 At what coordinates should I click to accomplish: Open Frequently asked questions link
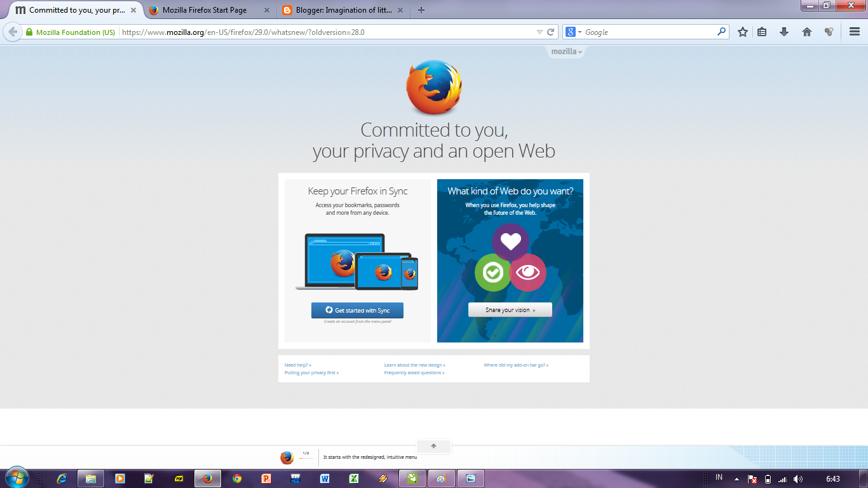click(x=414, y=373)
